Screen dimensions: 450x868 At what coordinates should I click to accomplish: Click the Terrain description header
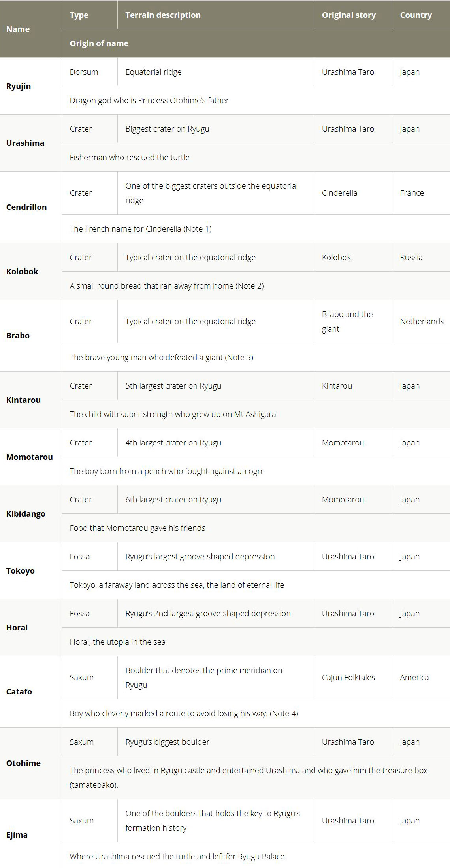pos(163,15)
